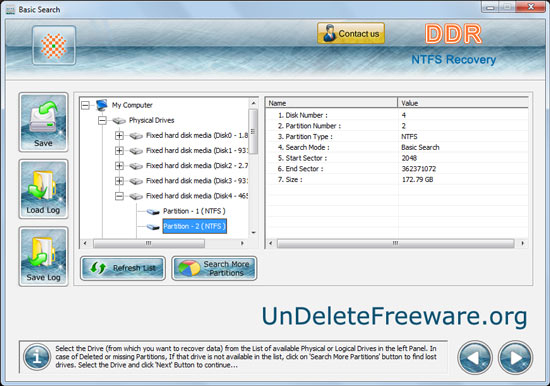Image resolution: width=550 pixels, height=386 pixels.
Task: Click the 'Basic Search' value cell
Action: click(420, 147)
